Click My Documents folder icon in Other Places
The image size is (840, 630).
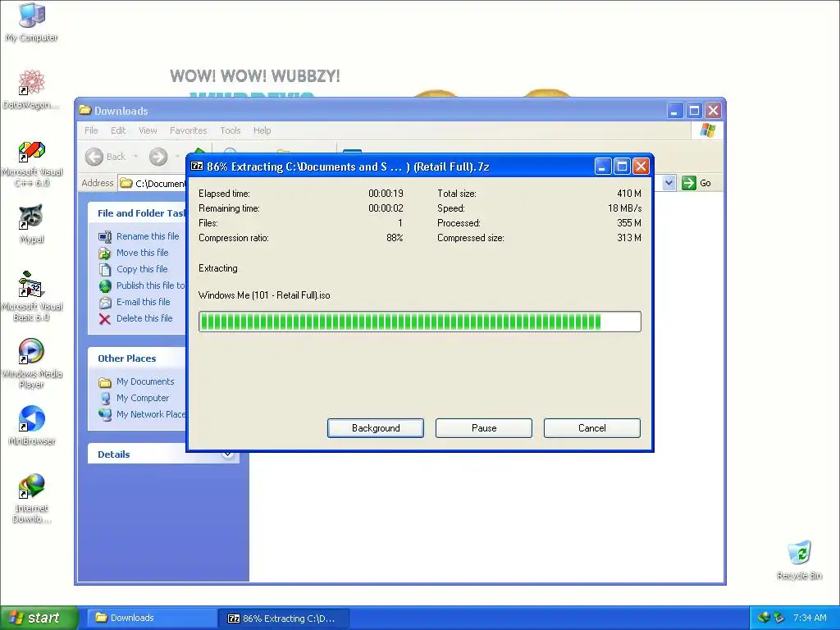(105, 382)
